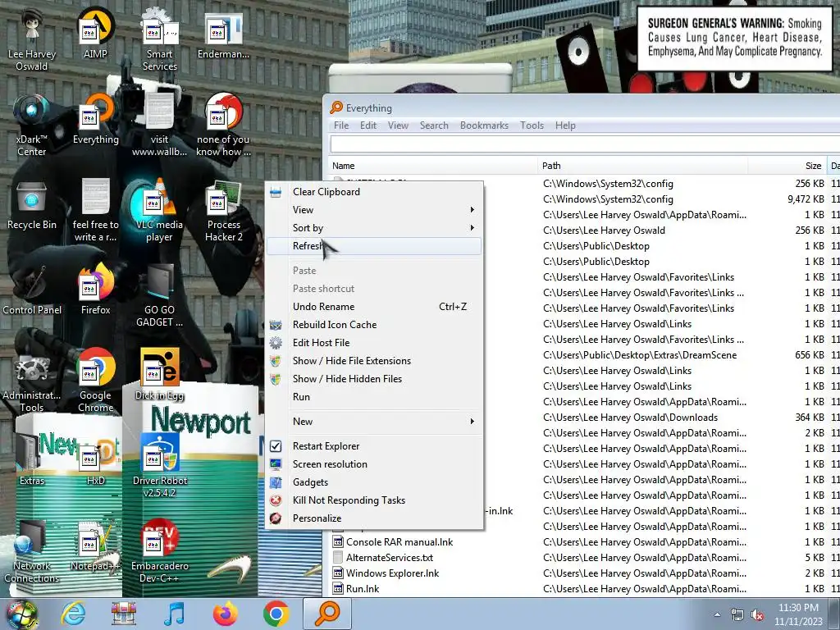This screenshot has width=840, height=630.
Task: Select the GO GO GADGET desktop icon
Action: [x=160, y=294]
